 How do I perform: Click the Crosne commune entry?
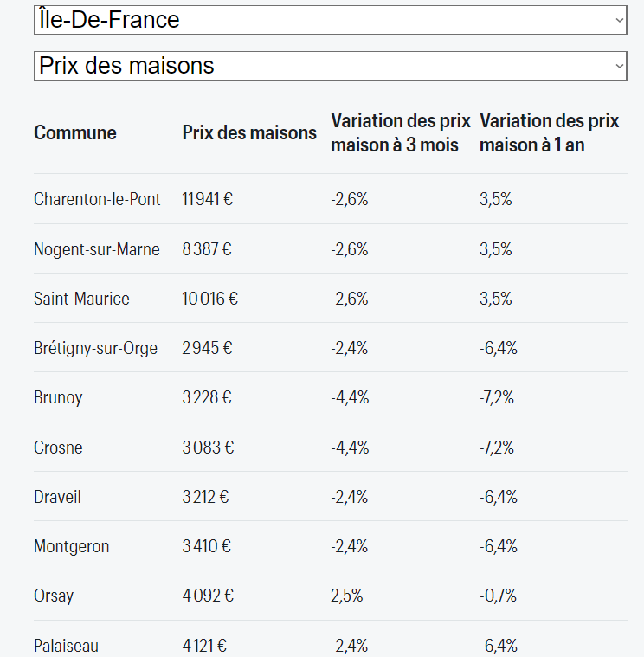tap(58, 448)
